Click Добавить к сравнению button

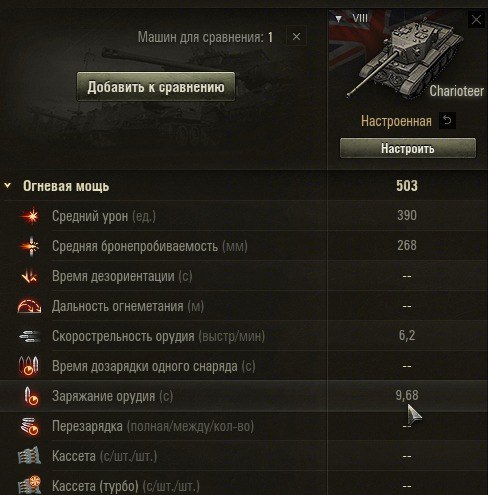click(156, 87)
